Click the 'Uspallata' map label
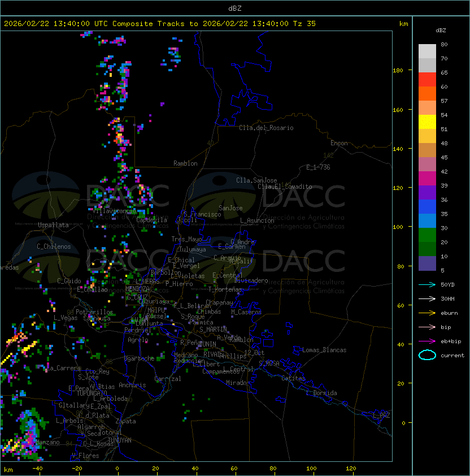Screen dimensions: 470x476 (x=53, y=225)
